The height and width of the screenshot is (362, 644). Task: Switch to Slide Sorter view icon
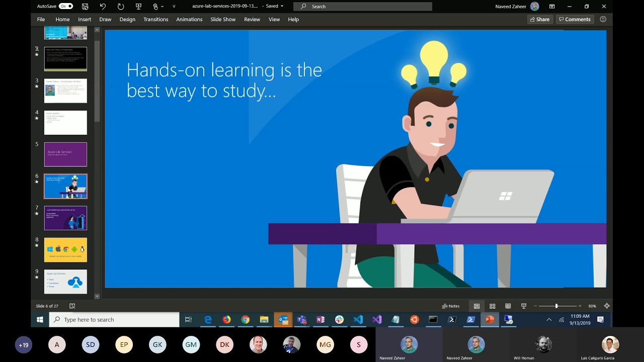point(493,306)
